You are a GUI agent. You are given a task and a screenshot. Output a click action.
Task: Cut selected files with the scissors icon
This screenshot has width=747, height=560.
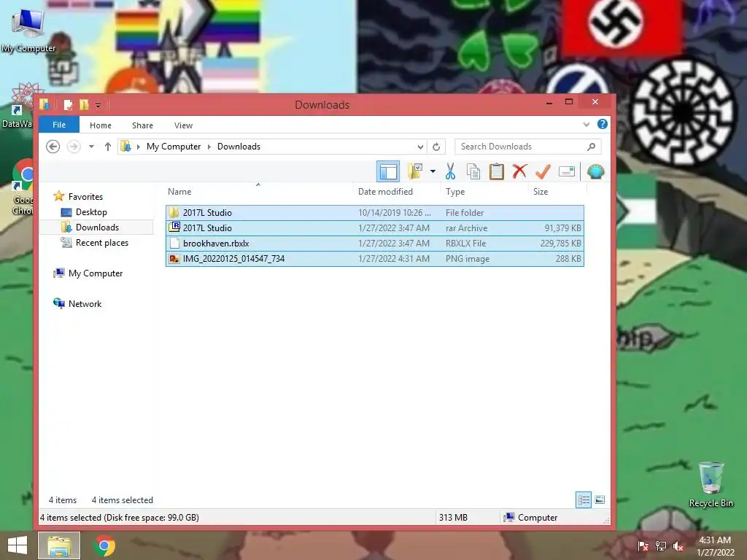[x=450, y=171]
